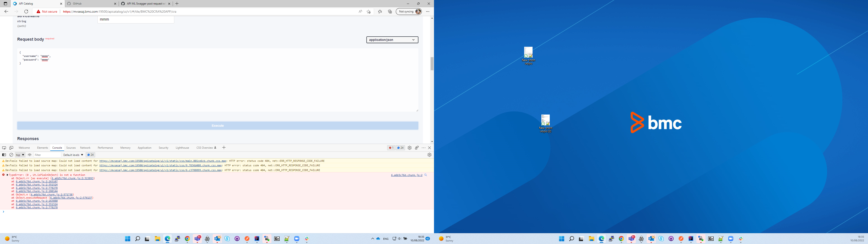Click inside the Request body JSON editor
Viewport: 868px width, 244px height.
(x=218, y=80)
